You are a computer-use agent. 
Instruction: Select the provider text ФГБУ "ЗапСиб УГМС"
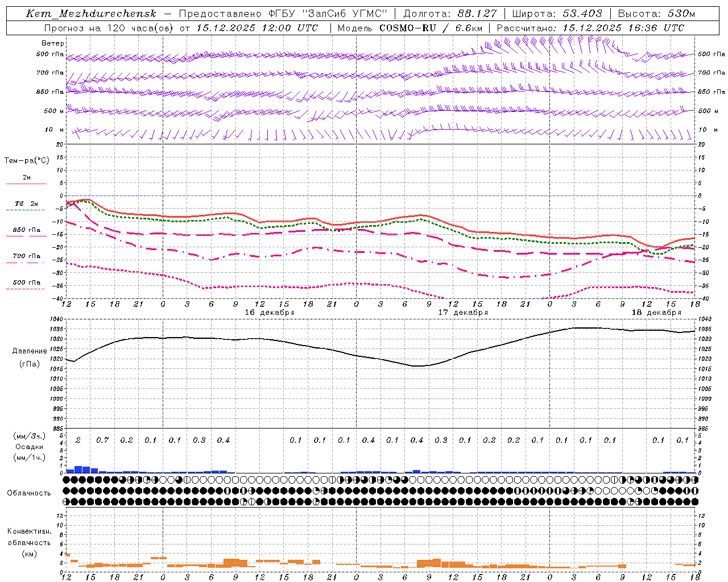tap(327, 14)
